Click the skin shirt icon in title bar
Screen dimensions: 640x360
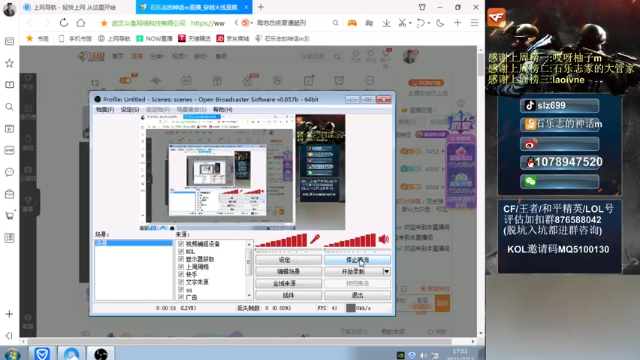click(422, 7)
